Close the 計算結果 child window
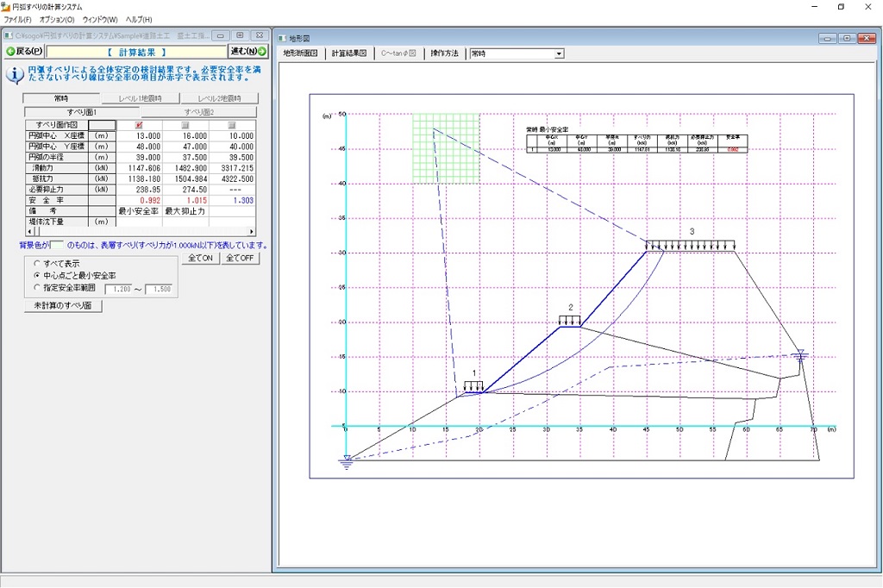The image size is (883, 588). (259, 35)
